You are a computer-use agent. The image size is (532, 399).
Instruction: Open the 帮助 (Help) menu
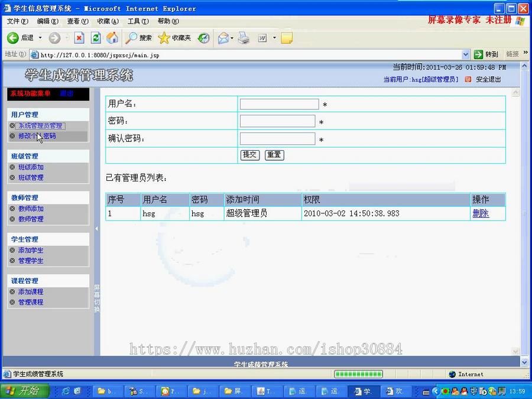coord(168,21)
